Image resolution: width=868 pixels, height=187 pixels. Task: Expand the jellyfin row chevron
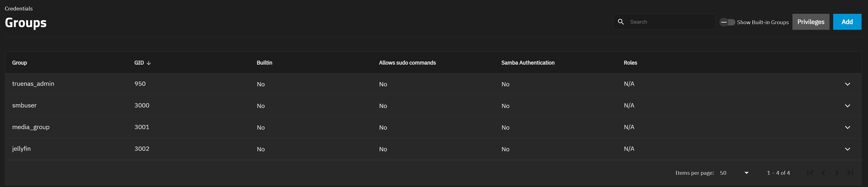pos(847,149)
